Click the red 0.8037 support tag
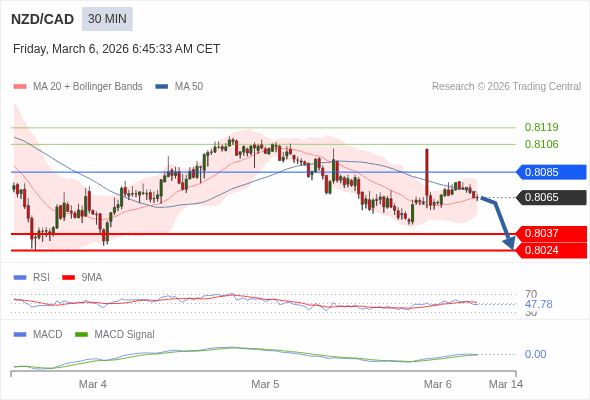Image resolution: width=590 pixels, height=400 pixels. 551,233
